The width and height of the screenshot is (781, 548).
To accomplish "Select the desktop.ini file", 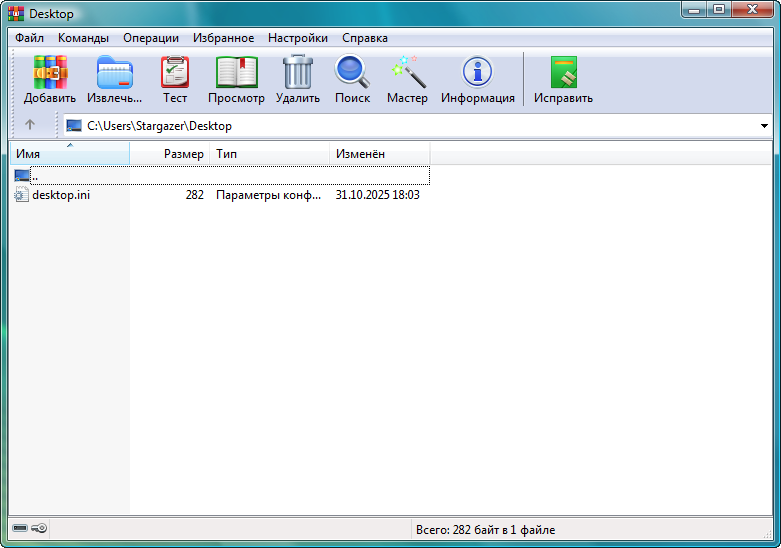I will click(x=60, y=195).
